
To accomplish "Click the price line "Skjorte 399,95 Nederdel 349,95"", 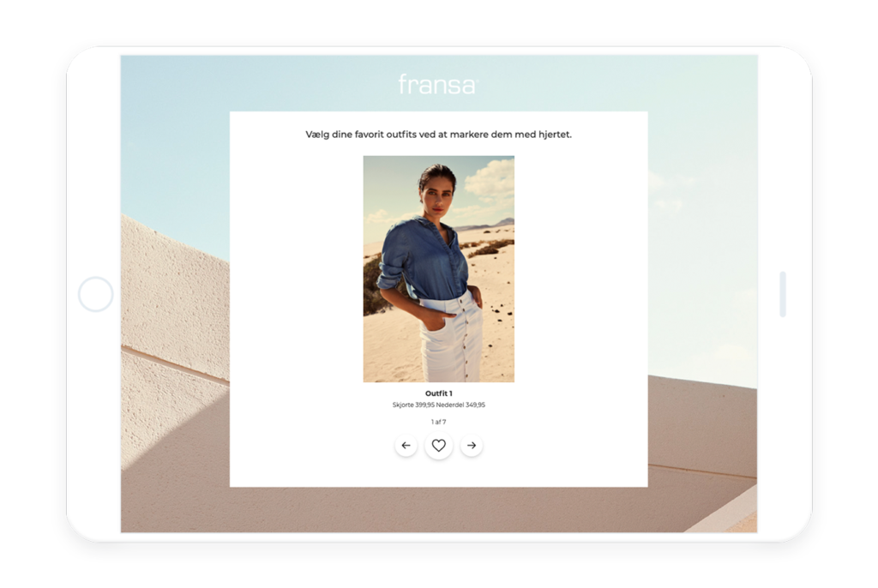I will [438, 405].
